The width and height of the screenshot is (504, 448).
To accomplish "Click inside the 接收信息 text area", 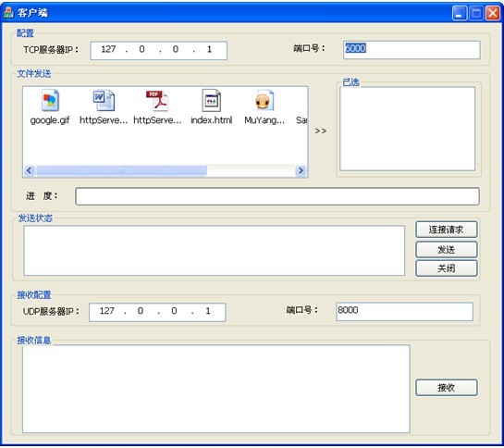I will (x=216, y=389).
